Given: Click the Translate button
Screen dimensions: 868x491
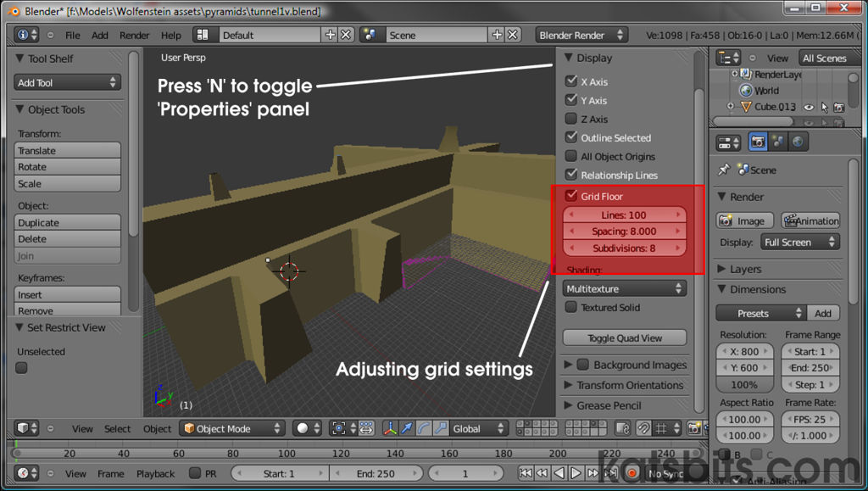Looking at the screenshot, I should tap(67, 150).
